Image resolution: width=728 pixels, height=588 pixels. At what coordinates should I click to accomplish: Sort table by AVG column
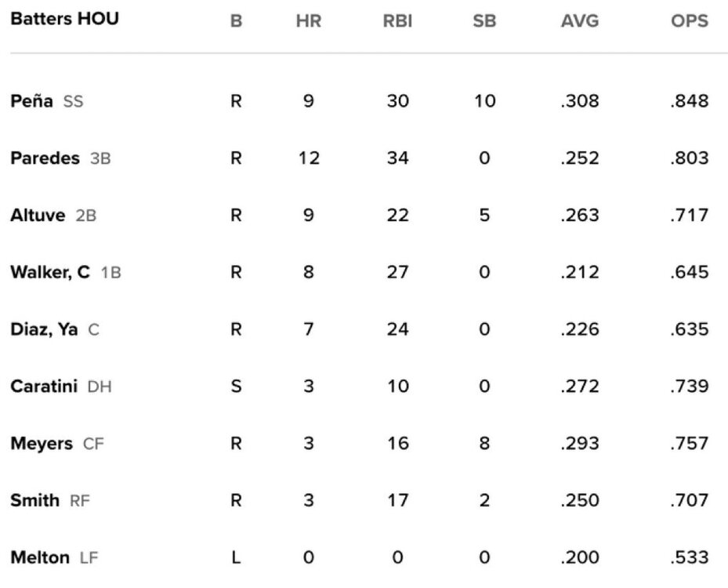(579, 21)
